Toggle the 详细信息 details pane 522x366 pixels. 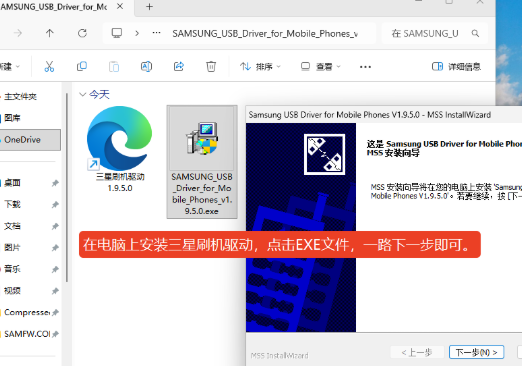pos(456,67)
